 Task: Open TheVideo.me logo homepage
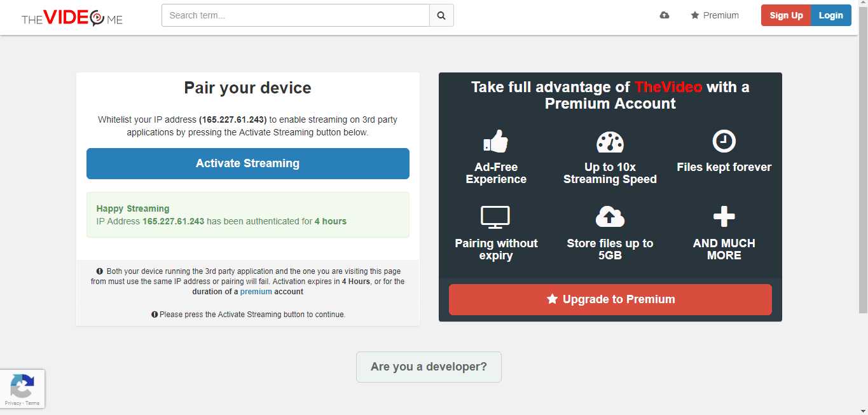point(72,18)
